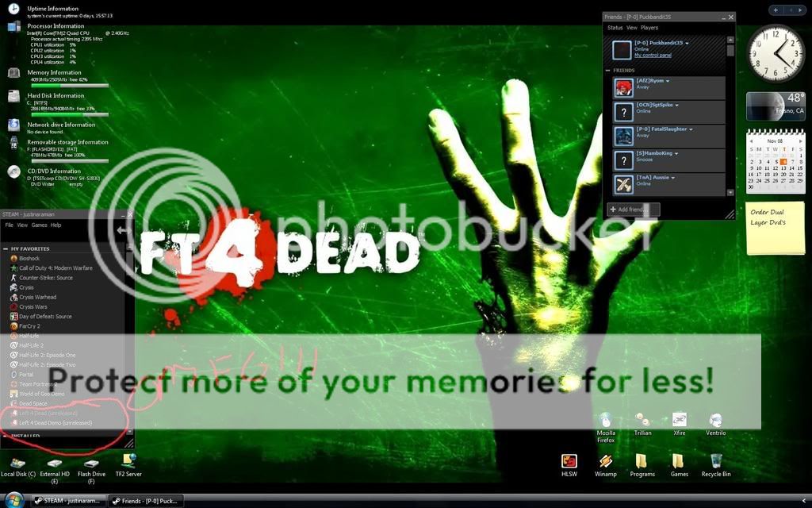Open the Mozilla Firefox desktop shortcut
This screenshot has width=812, height=508.
[605, 427]
